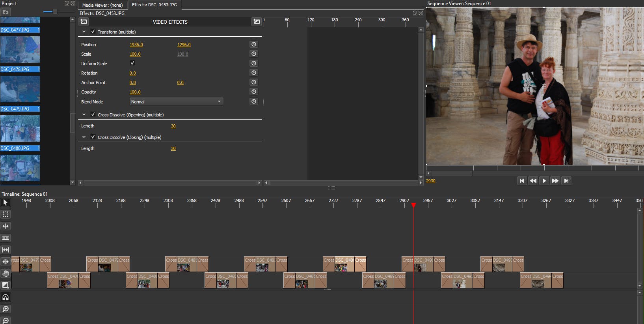Image resolution: width=644 pixels, height=324 pixels.
Task: Click the timeline zoom in magnifier
Action: (x=6, y=309)
